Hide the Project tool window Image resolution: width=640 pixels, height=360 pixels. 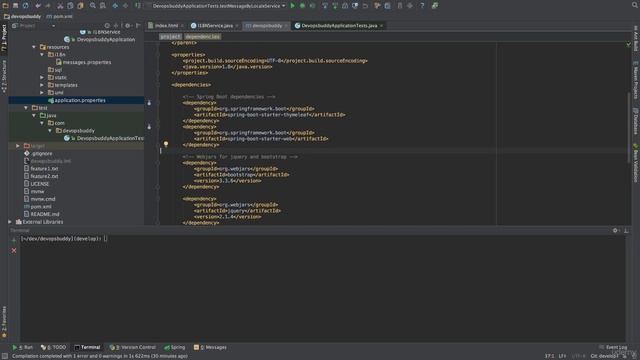click(138, 25)
